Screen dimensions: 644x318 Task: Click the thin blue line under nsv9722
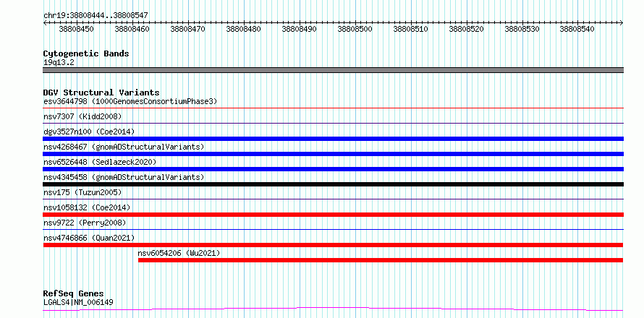(x=333, y=230)
